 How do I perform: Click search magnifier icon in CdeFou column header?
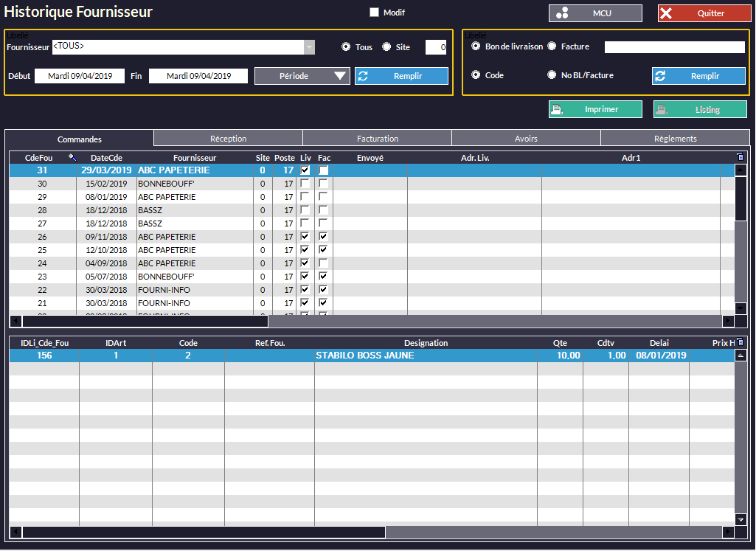pyautogui.click(x=72, y=157)
